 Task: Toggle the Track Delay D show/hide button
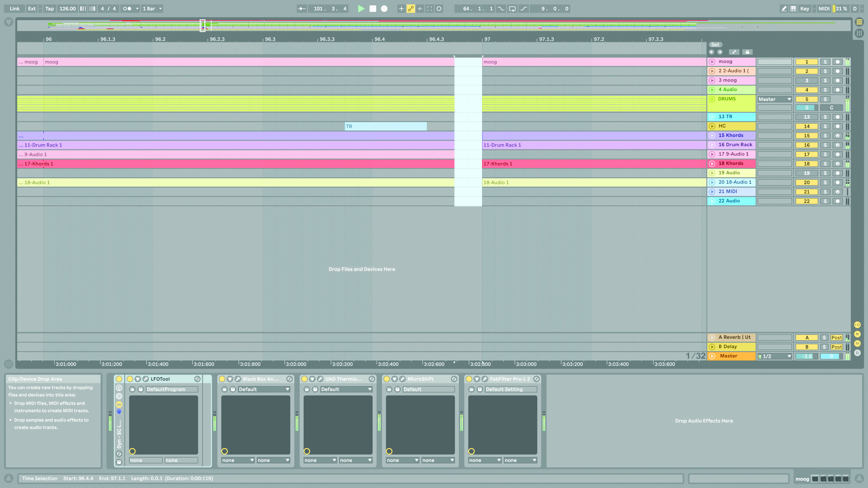[x=858, y=353]
